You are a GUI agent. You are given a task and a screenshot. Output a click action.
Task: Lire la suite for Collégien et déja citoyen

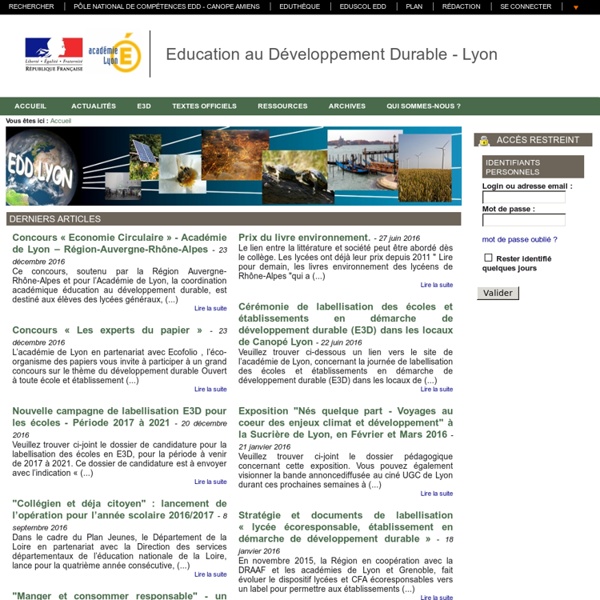pyautogui.click(x=210, y=574)
